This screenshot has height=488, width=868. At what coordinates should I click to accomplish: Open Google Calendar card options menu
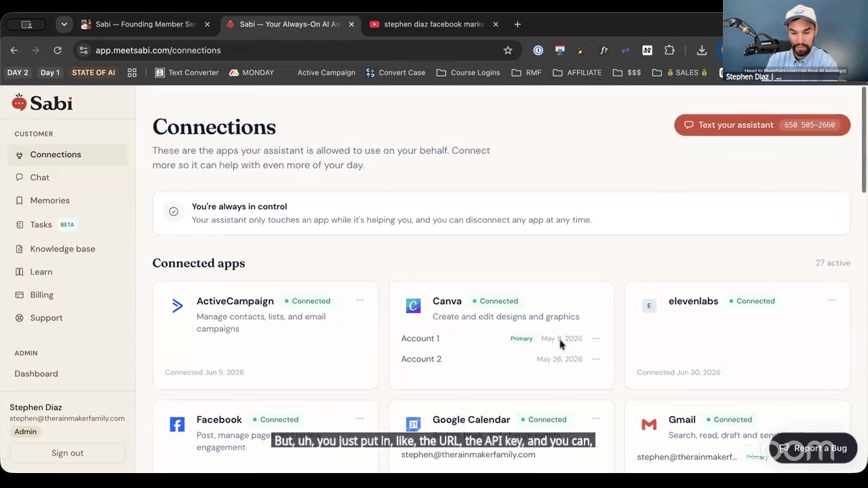595,419
